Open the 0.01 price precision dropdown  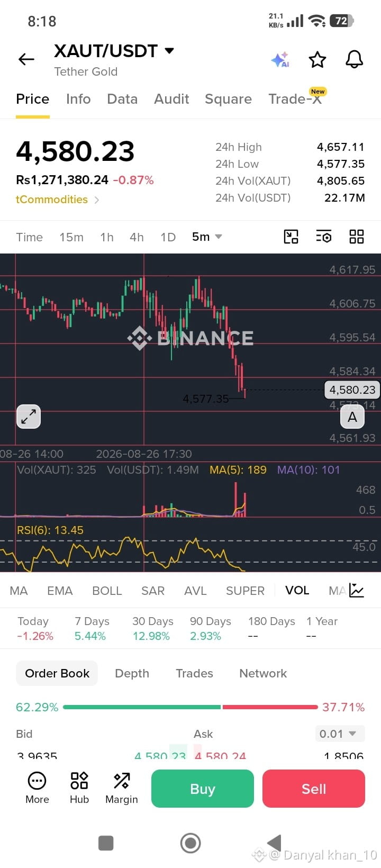tap(340, 734)
